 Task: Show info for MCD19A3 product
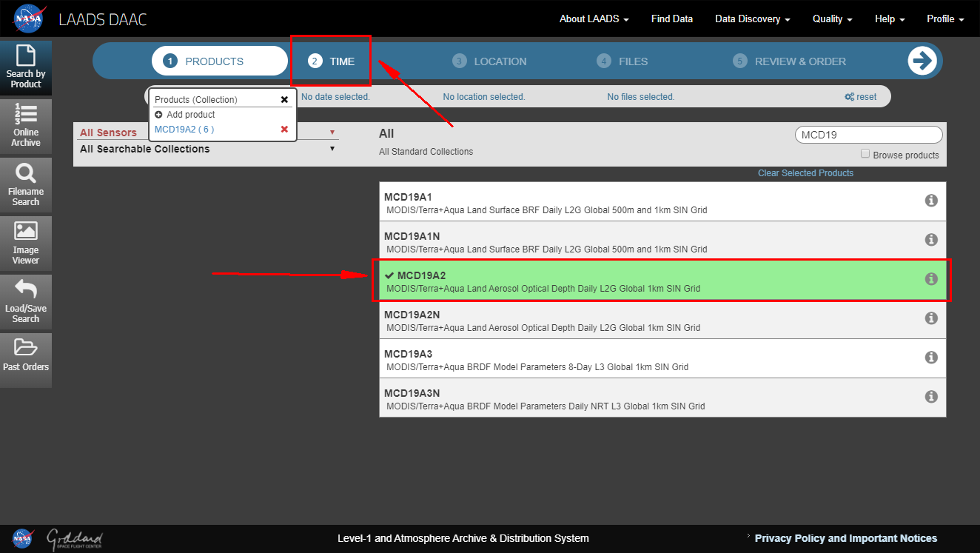[x=932, y=358]
